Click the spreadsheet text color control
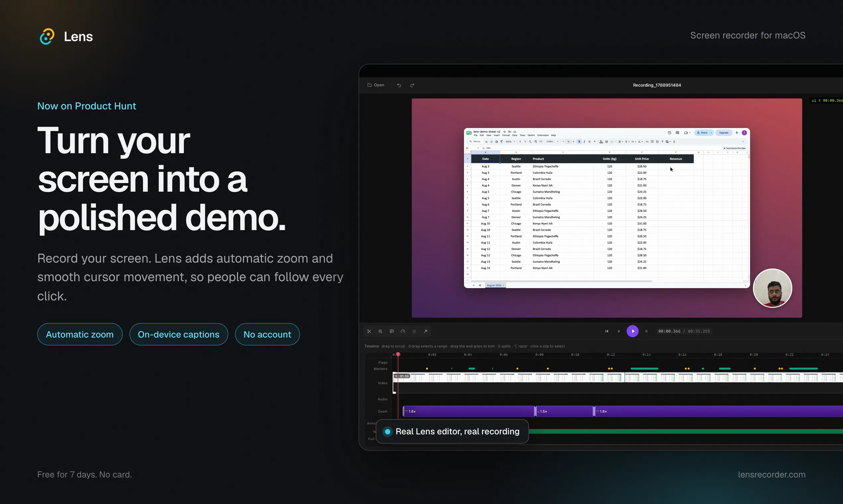Screen dimensions: 843x504 point(594,142)
